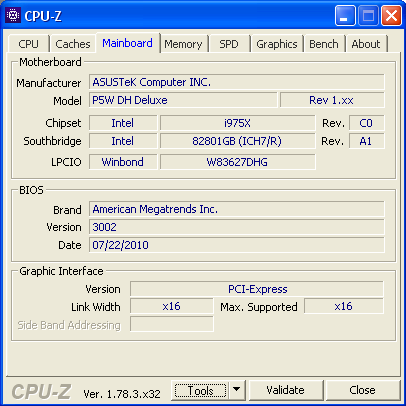Click the Manufacturer label
The width and height of the screenshot is (406, 406).
click(49, 83)
